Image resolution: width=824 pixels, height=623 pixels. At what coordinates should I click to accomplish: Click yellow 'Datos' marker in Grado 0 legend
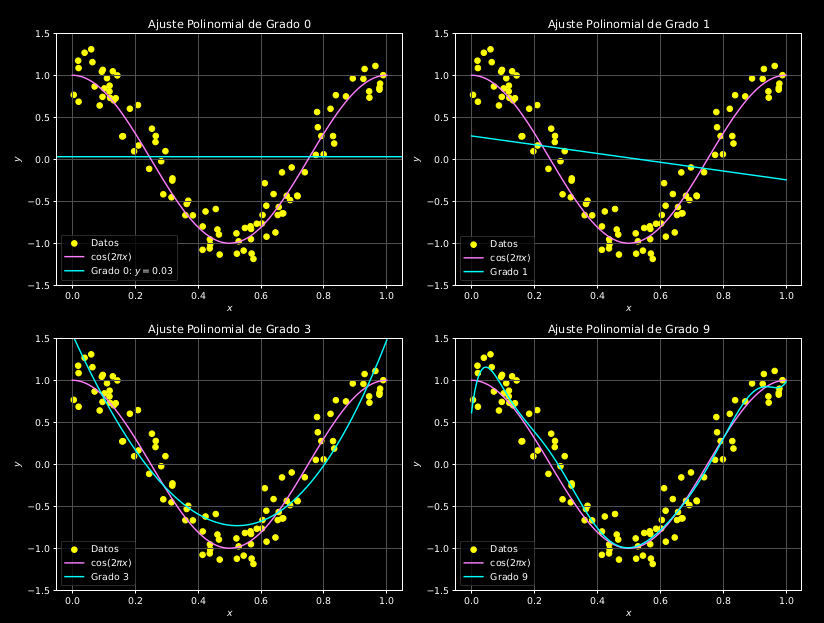coord(74,243)
